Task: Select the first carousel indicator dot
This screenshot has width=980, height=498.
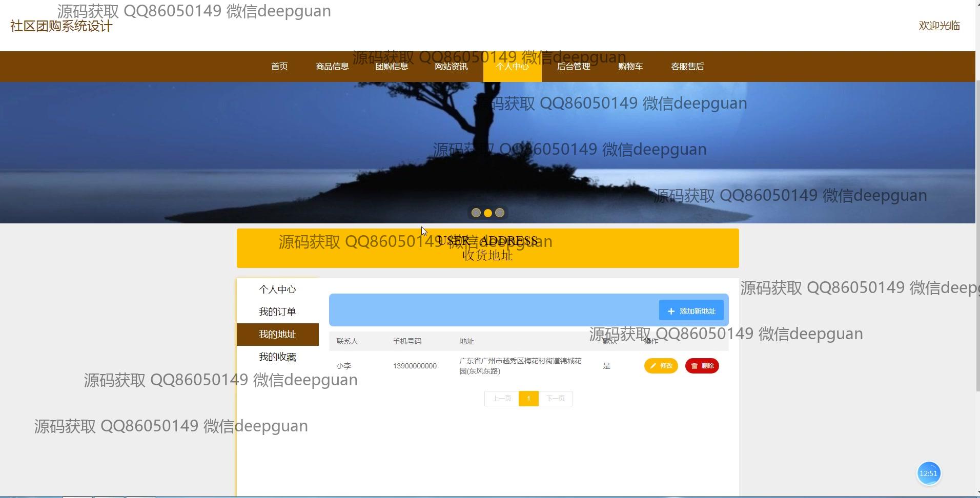Action: point(476,213)
